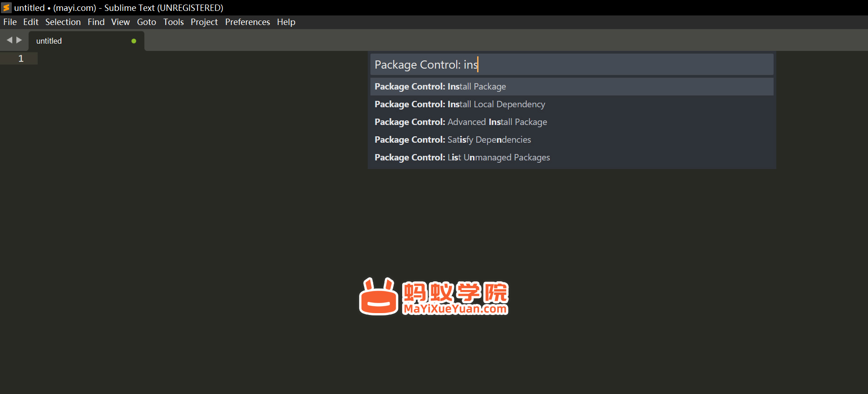Open the View menu
Screen dimensions: 868x394
click(121, 22)
